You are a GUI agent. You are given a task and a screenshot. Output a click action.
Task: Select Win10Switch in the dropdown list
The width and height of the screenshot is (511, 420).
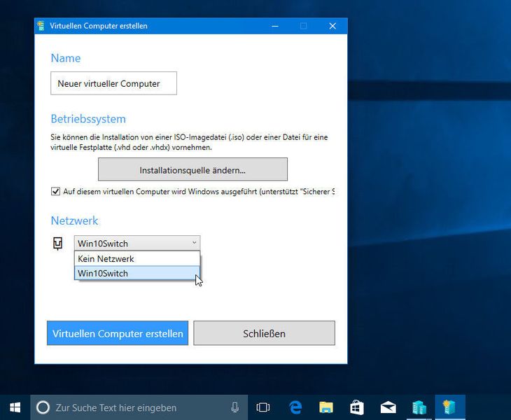137,274
